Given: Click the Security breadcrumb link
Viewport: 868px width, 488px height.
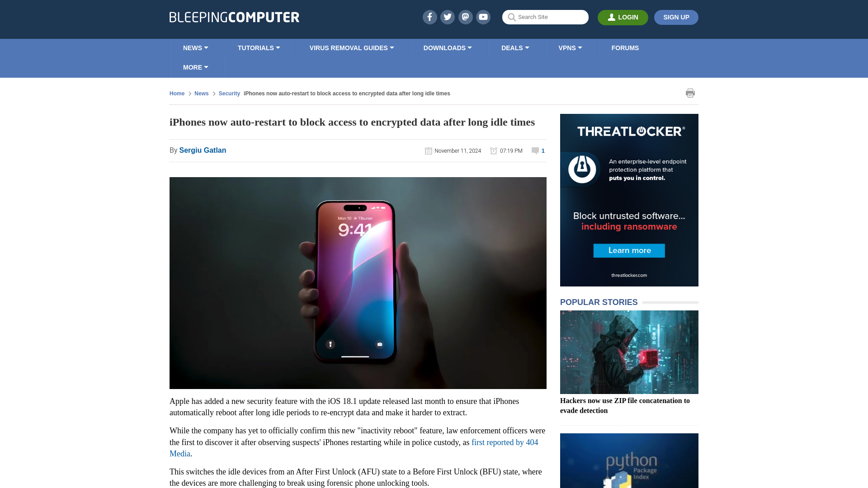Looking at the screenshot, I should (x=230, y=93).
